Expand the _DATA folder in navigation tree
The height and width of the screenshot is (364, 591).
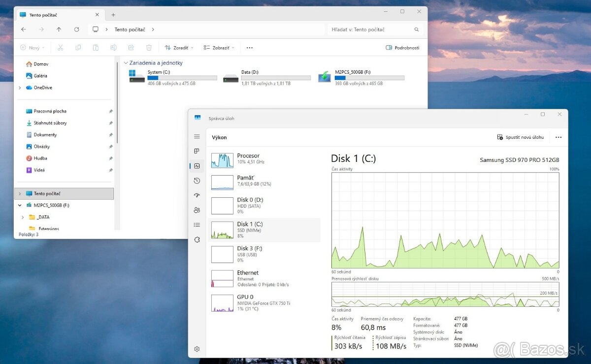pyautogui.click(x=23, y=217)
